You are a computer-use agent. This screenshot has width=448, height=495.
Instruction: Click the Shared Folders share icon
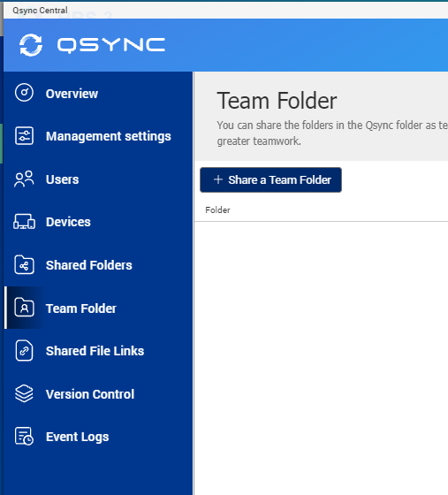click(x=24, y=264)
